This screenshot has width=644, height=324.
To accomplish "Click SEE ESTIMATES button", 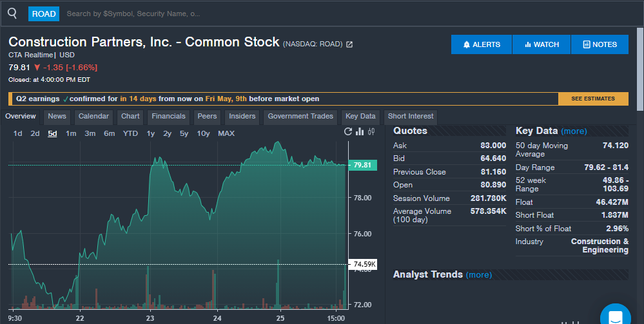I will pos(593,99).
